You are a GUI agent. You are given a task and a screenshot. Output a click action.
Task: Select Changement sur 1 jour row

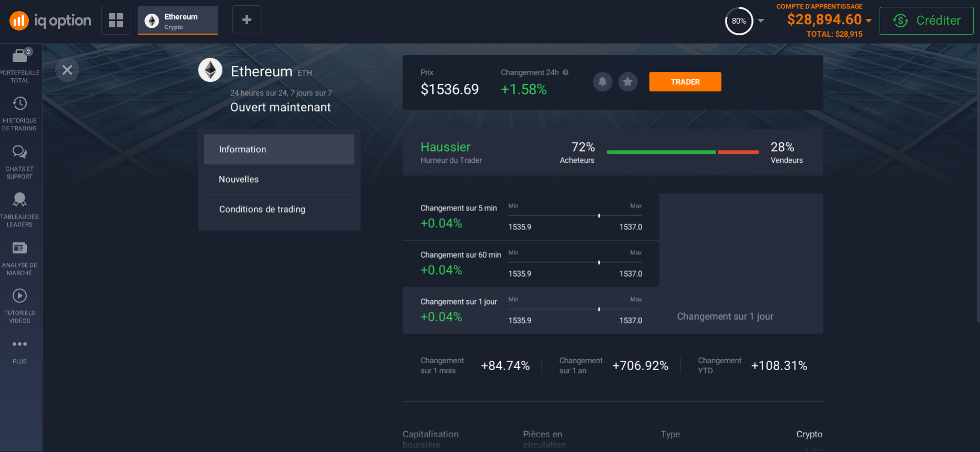point(531,310)
